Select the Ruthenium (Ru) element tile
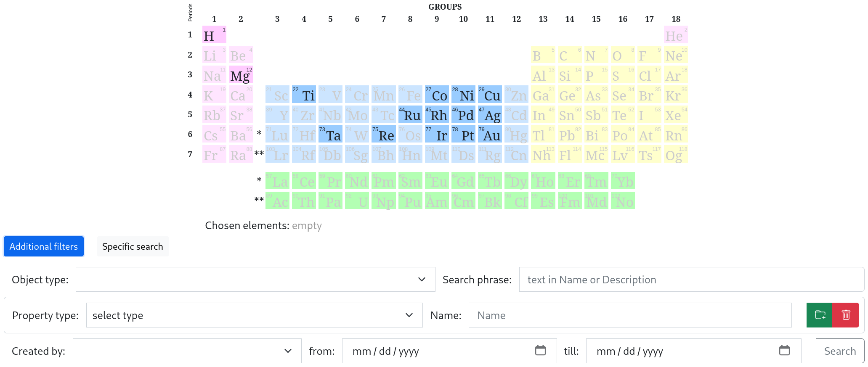The image size is (868, 367). pyautogui.click(x=410, y=115)
